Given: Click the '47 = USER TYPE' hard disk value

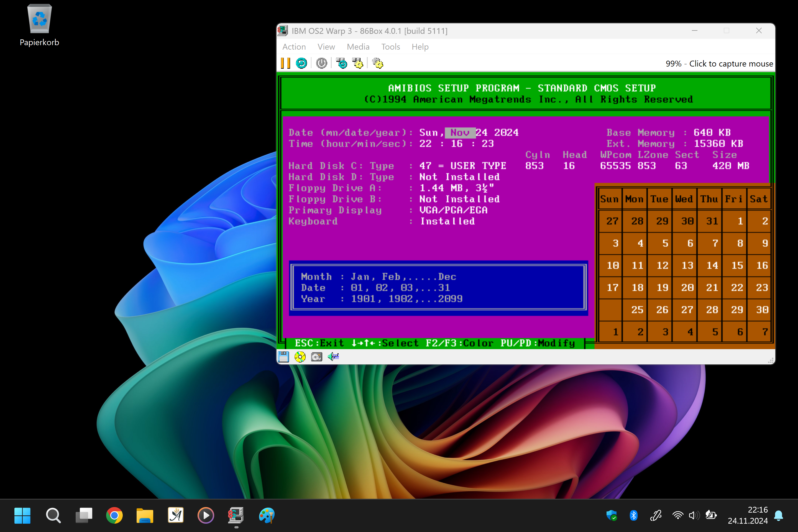Looking at the screenshot, I should click(463, 166).
